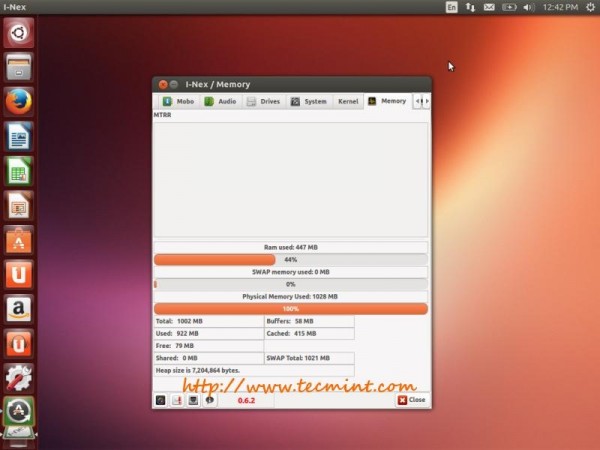Go to the Kernel tab
This screenshot has height=450, width=600.
[347, 101]
